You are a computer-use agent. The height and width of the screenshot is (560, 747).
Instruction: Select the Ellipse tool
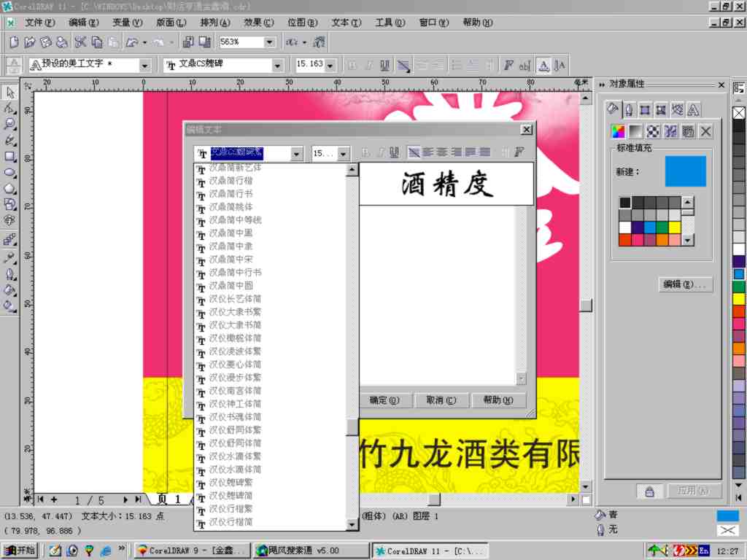10,173
